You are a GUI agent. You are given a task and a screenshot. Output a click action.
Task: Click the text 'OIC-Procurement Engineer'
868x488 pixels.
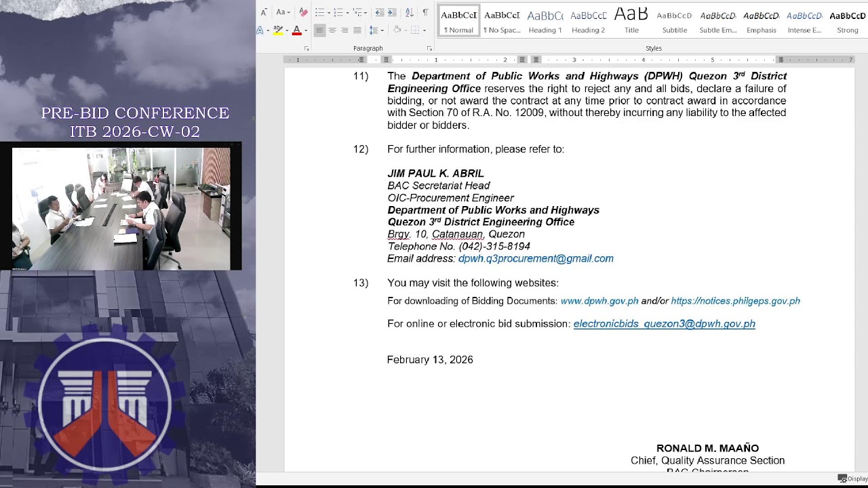click(x=451, y=198)
